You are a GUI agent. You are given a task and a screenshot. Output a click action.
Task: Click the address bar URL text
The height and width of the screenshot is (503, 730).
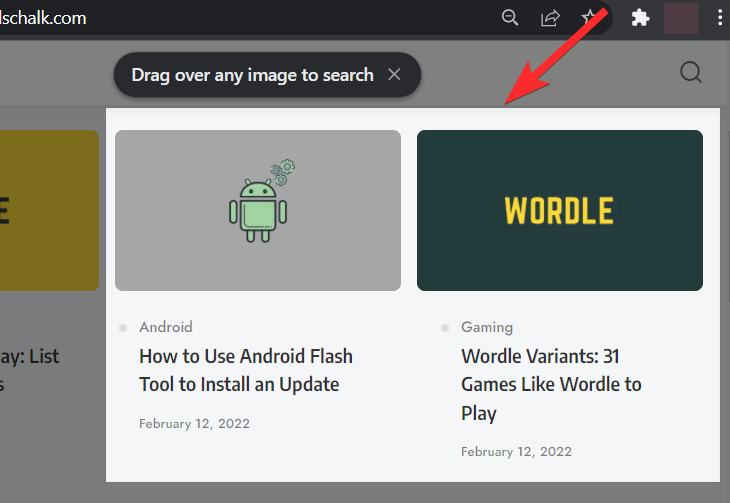45,18
